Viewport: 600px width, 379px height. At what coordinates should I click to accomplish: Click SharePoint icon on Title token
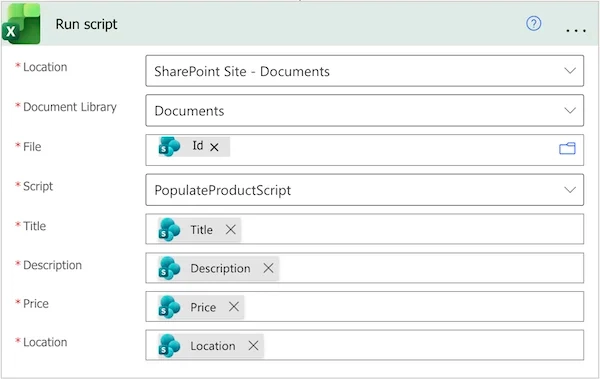click(x=169, y=230)
